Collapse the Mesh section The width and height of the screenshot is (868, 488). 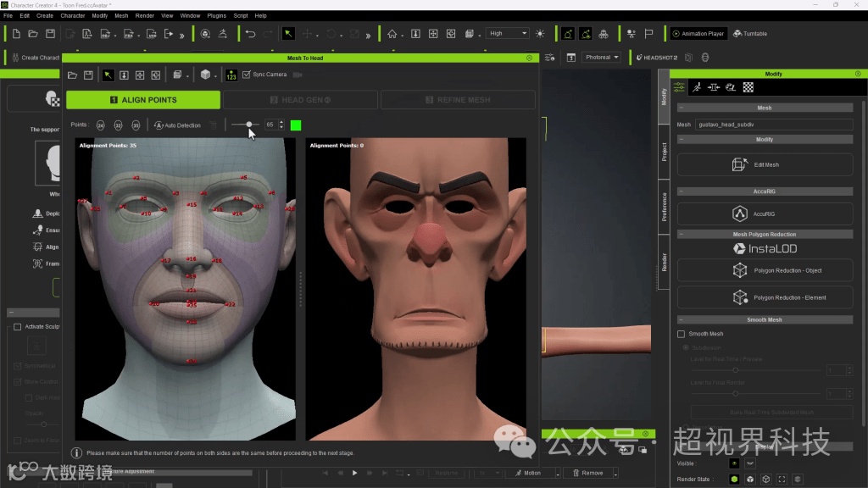click(681, 108)
